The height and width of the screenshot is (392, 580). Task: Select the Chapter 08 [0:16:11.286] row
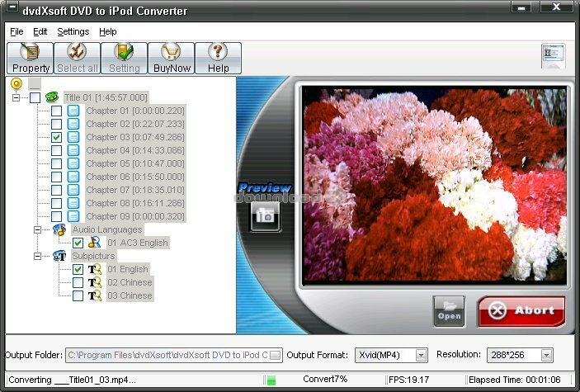pyautogui.click(x=135, y=203)
